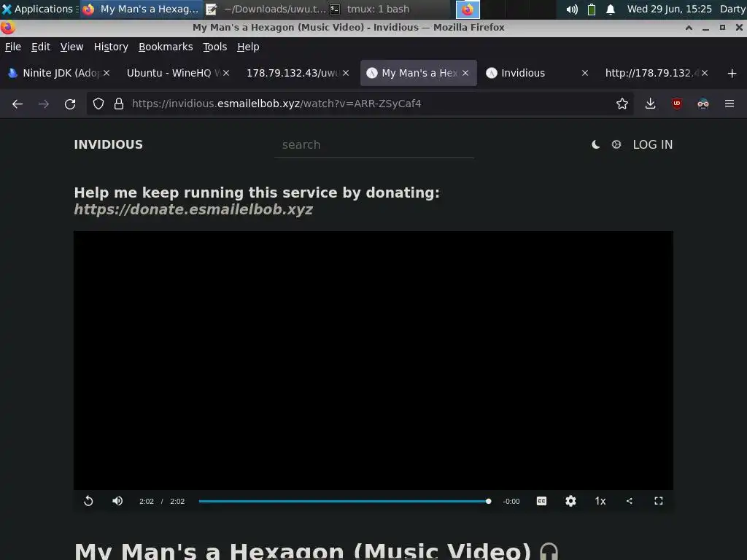Click the LOG IN link
The image size is (747, 560).
[653, 145]
